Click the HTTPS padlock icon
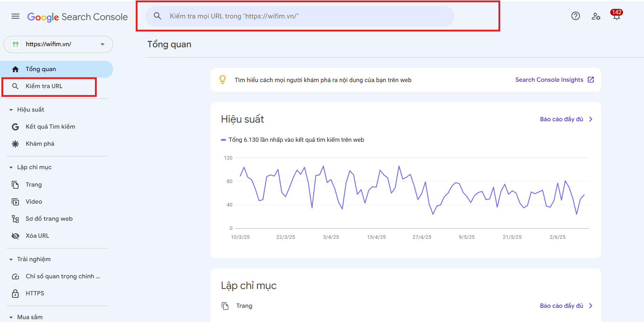 coord(15,294)
